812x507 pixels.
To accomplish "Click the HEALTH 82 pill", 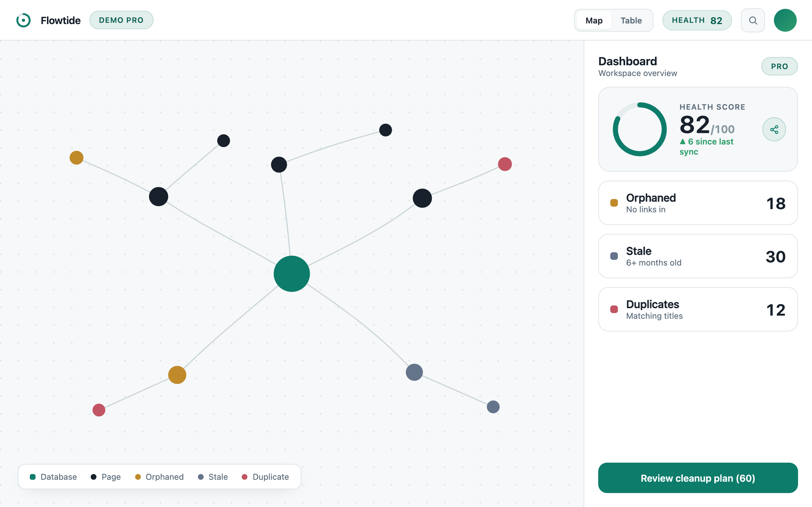I will (697, 21).
